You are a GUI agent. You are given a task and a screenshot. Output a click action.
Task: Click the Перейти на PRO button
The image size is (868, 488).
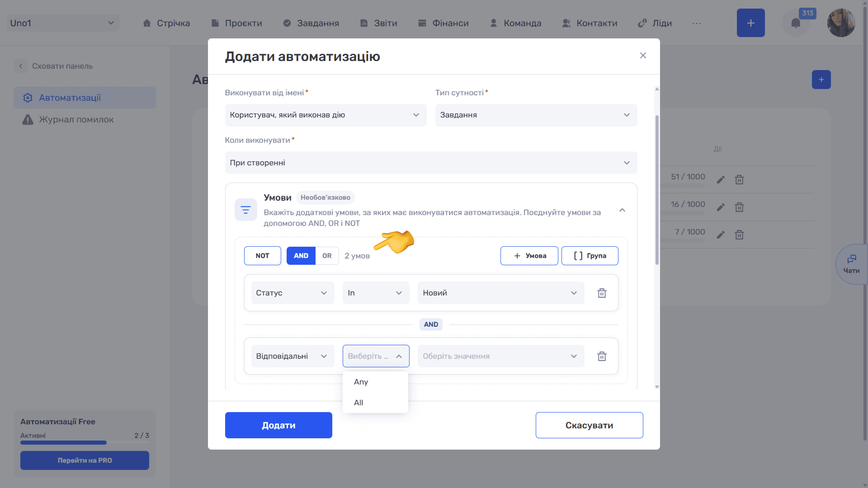(85, 460)
